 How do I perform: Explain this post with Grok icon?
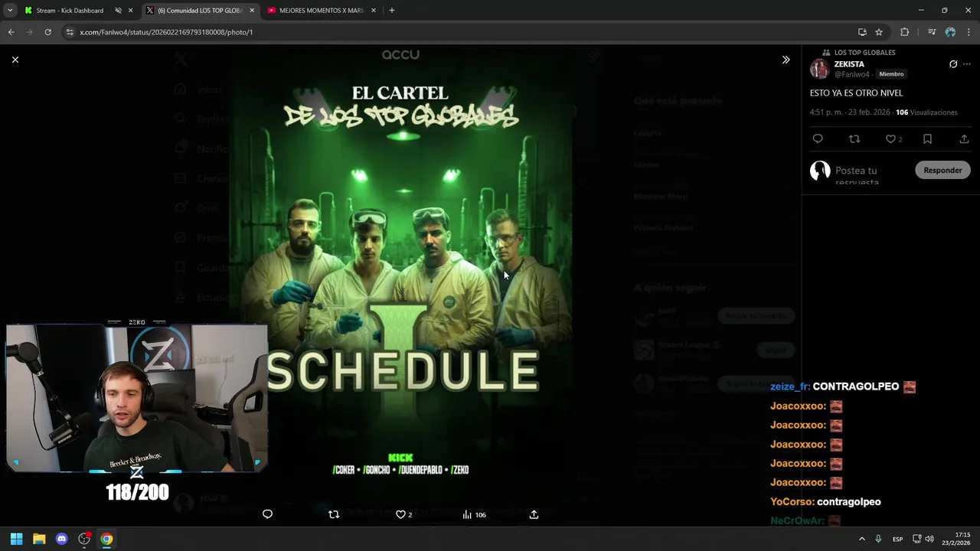click(x=953, y=64)
